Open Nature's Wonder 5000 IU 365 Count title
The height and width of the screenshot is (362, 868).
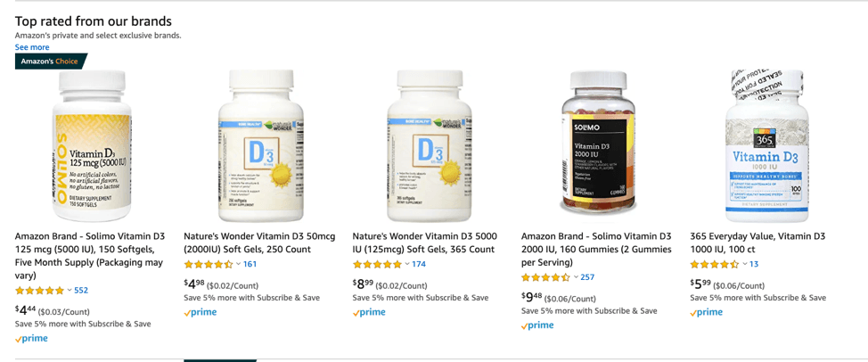click(424, 243)
